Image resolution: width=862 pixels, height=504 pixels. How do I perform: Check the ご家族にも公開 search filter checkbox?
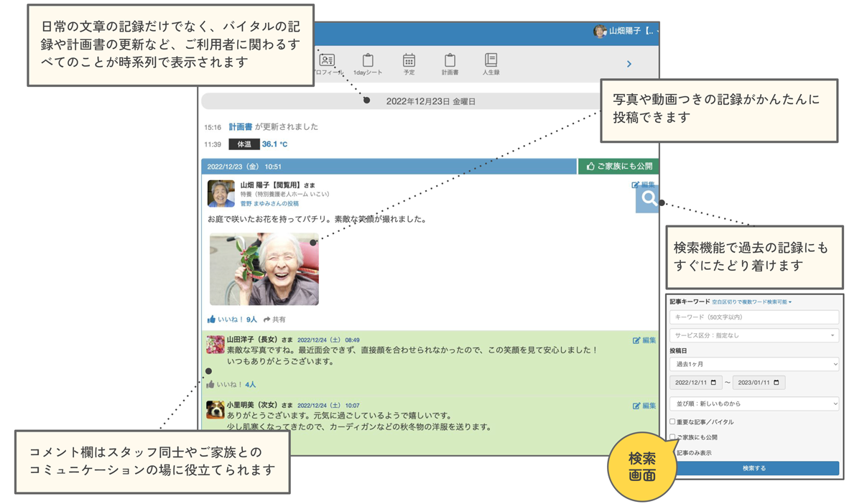[672, 437]
